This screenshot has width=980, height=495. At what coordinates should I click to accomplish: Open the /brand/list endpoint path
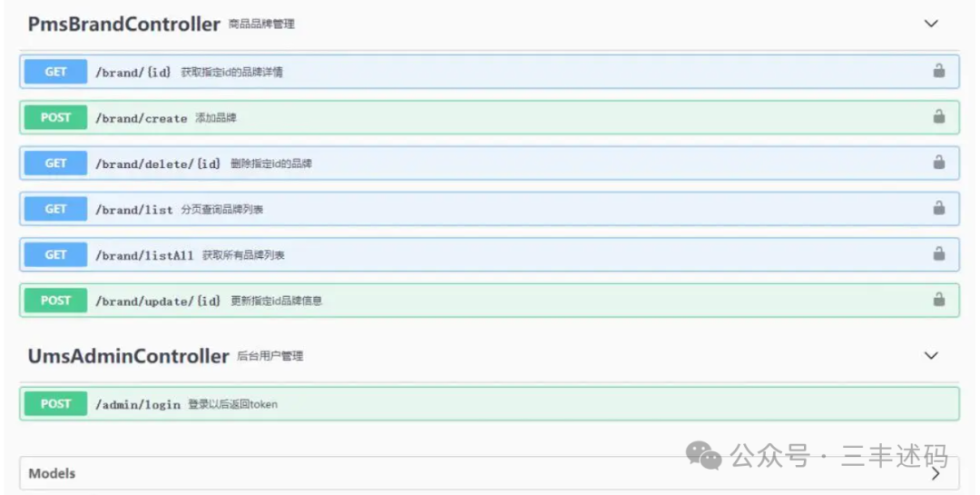[x=134, y=210]
